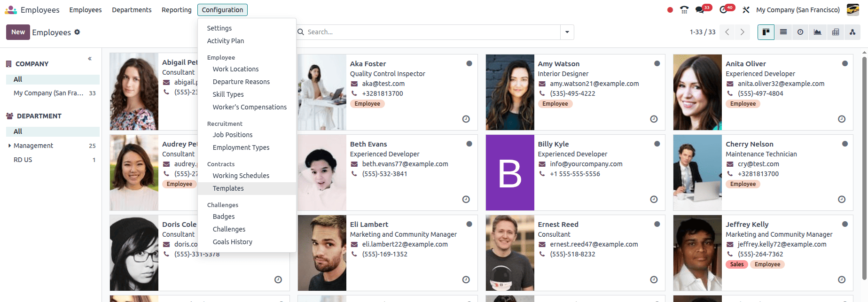Image resolution: width=868 pixels, height=302 pixels.
Task: Click presence status dot on Aka Foster card
Action: (x=469, y=63)
